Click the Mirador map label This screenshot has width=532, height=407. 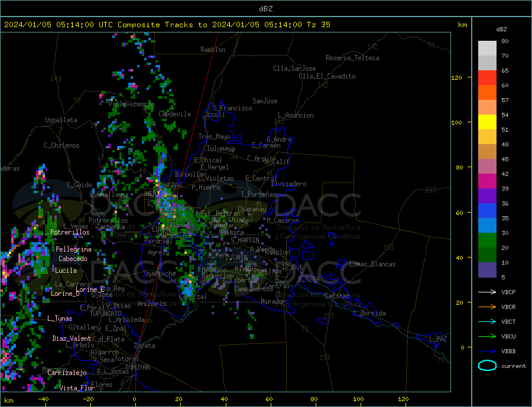click(x=273, y=301)
